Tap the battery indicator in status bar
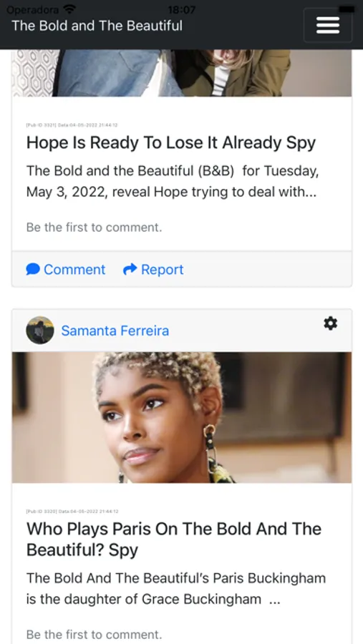Image resolution: width=363 pixels, height=644 pixels. pos(347,9)
